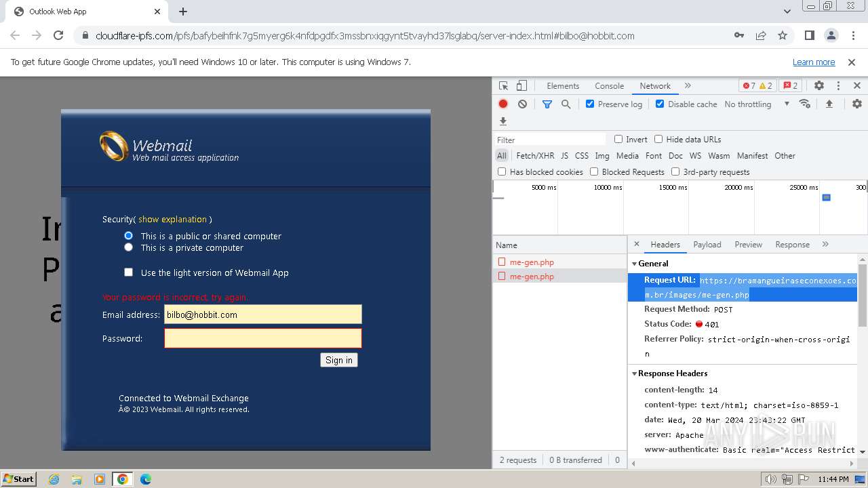Go back with the browser back arrow
Screen dimensions: 868x488
click(x=15, y=36)
